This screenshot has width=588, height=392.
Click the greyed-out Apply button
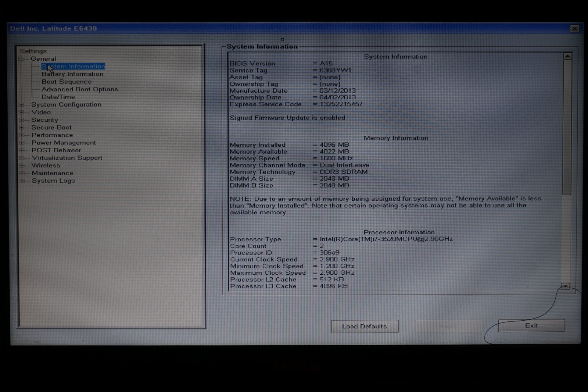point(448,326)
